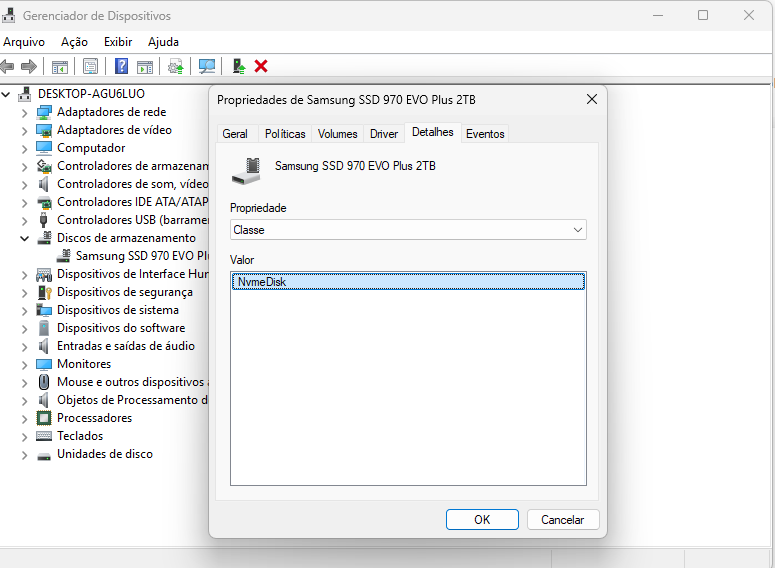Click the Adaptadores de rede network icon

pyautogui.click(x=44, y=112)
